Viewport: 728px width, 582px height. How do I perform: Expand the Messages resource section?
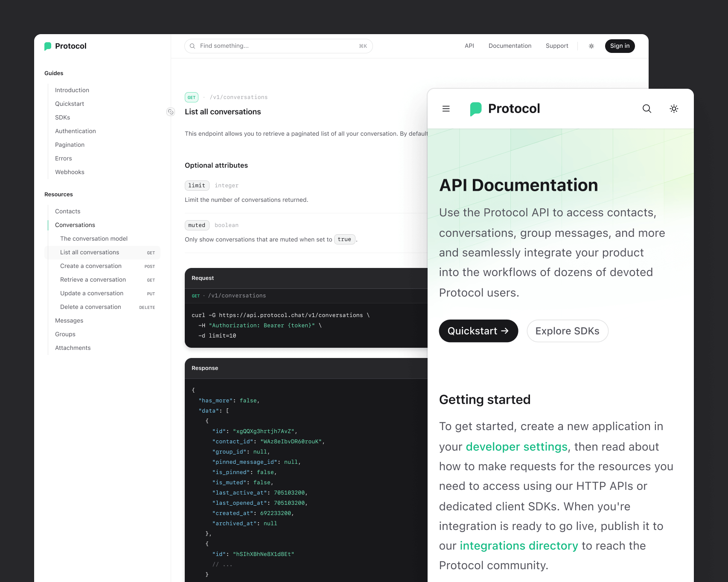tap(69, 320)
